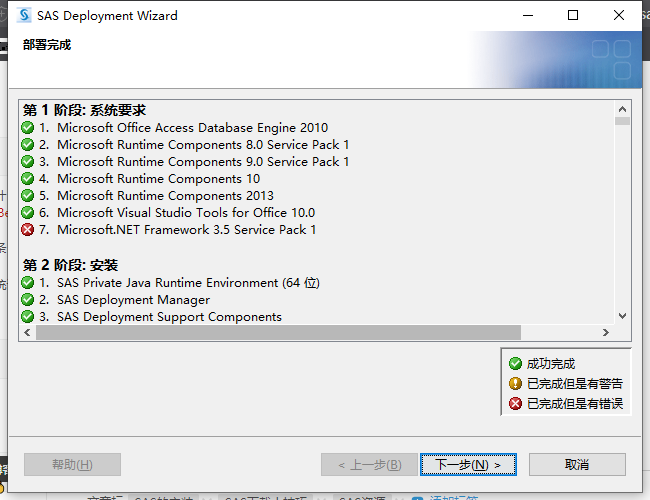Screen dimensions: 650x500
Task: Click the 上一步(B) back button
Action: coord(369,464)
